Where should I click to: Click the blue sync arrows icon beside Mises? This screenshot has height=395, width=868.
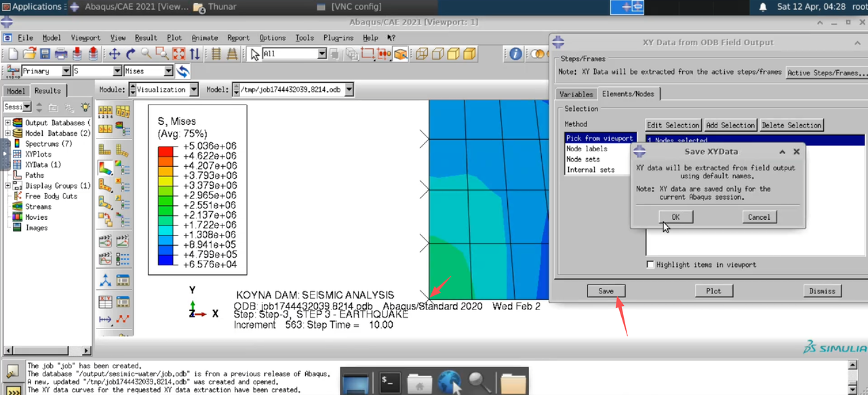pyautogui.click(x=182, y=71)
